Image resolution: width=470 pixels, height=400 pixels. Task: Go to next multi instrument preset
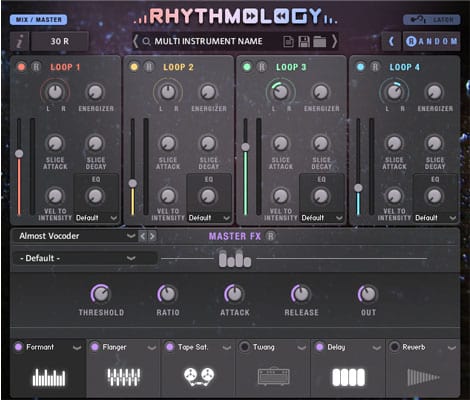tap(334, 42)
